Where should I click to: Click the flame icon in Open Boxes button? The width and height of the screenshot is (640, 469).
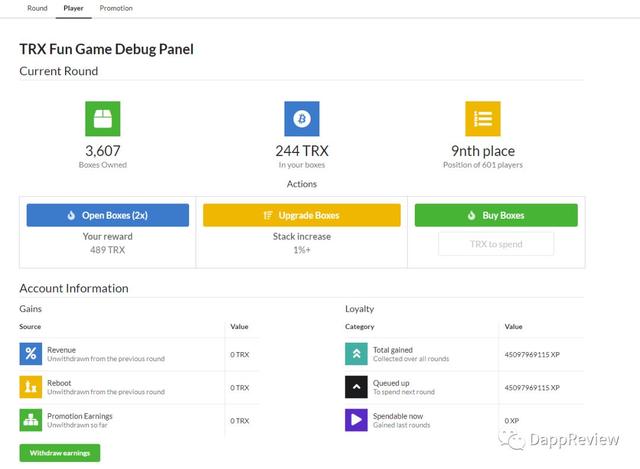coord(71,215)
